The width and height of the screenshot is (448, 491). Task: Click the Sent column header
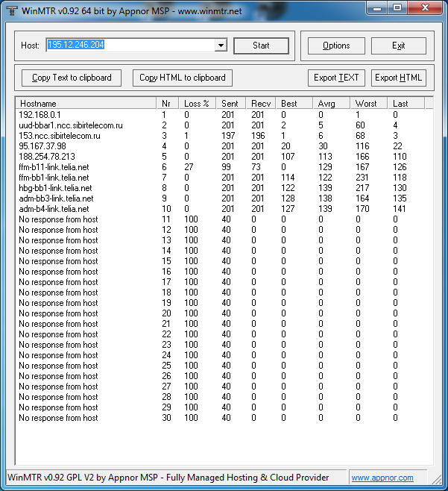(230, 103)
